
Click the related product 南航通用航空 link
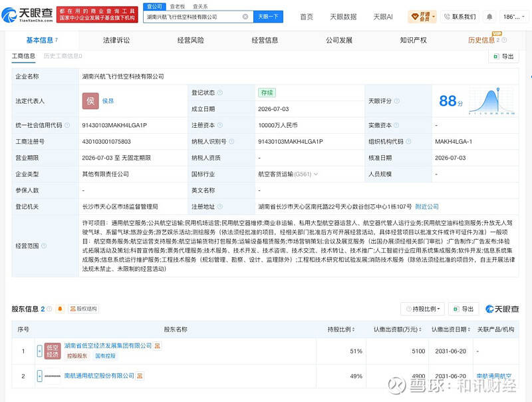[x=494, y=376]
